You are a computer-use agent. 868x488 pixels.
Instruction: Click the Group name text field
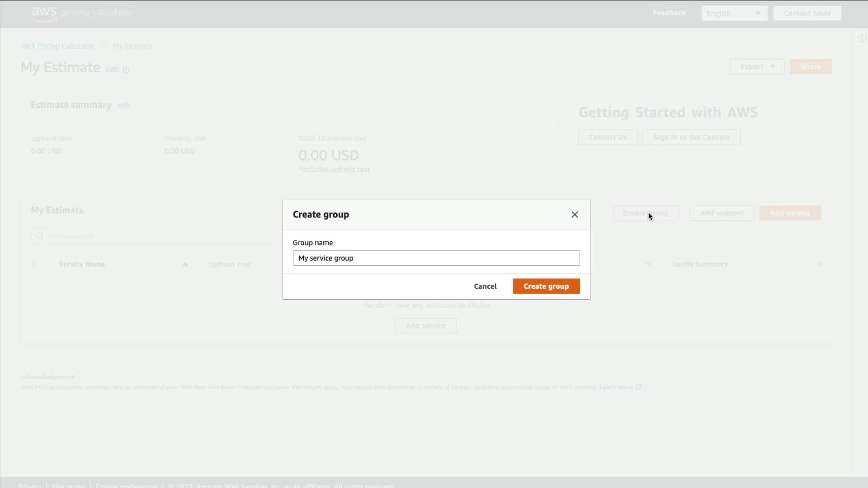[436, 258]
